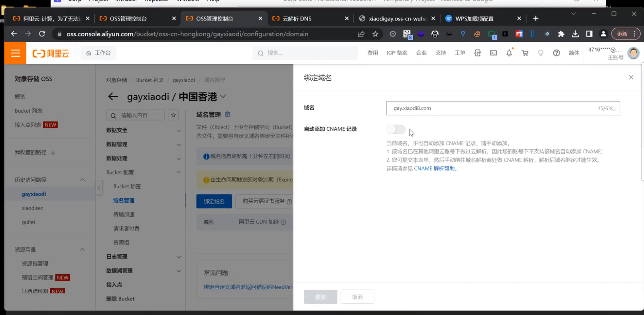Collapse the bucket sidebar handle
The image size is (644, 315).
99,188
